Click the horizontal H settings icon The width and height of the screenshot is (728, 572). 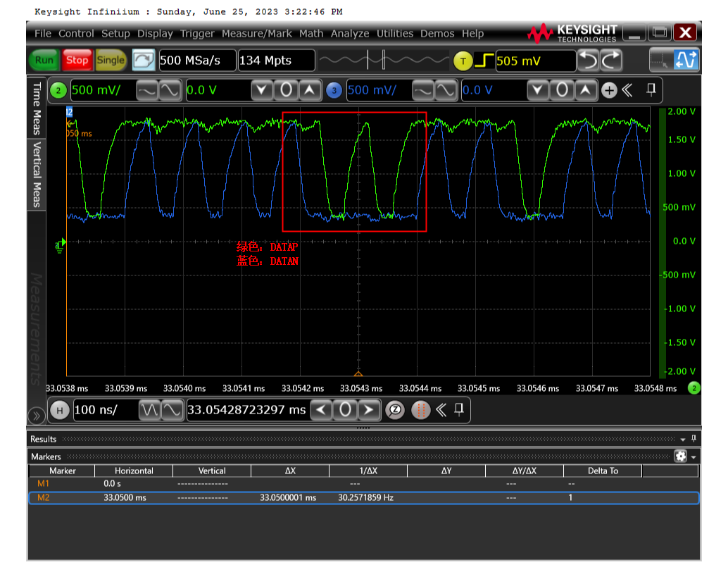(60, 410)
